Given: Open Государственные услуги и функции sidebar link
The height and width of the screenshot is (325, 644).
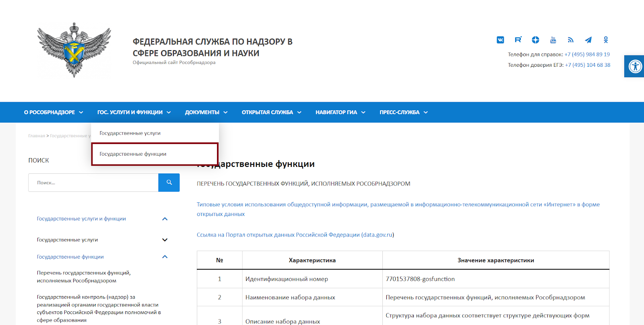Looking at the screenshot, I should point(81,219).
